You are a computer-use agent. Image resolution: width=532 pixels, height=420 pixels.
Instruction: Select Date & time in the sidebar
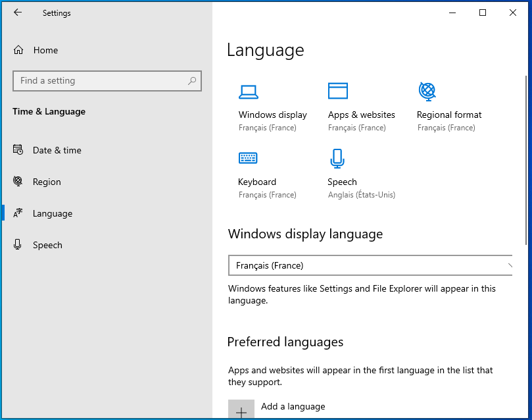107,150
